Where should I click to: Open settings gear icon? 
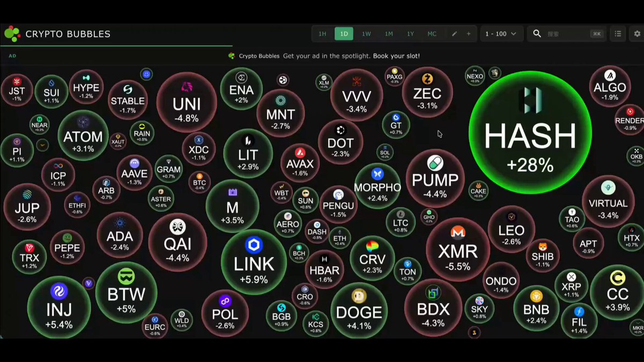click(x=637, y=34)
